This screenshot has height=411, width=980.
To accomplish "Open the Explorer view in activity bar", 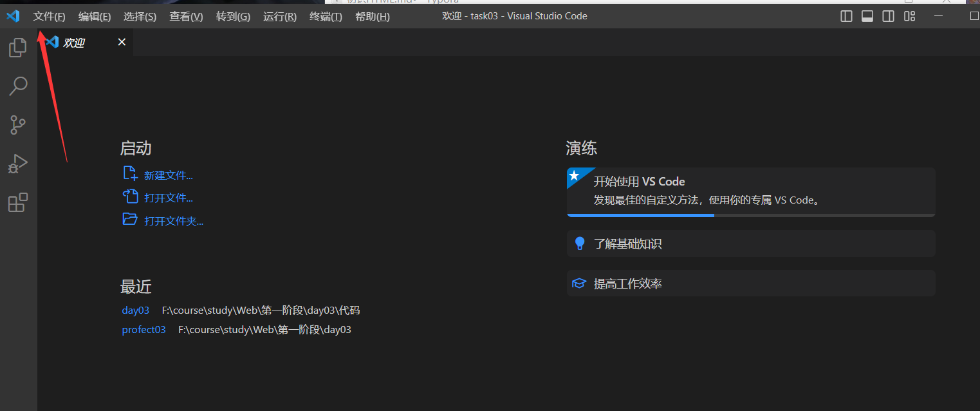I will tap(17, 47).
